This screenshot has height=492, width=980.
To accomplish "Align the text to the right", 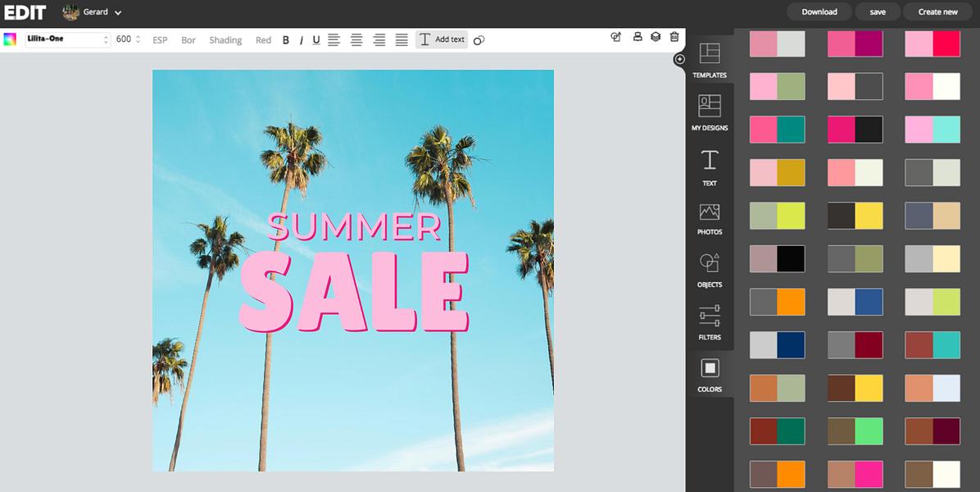I will pyautogui.click(x=379, y=40).
